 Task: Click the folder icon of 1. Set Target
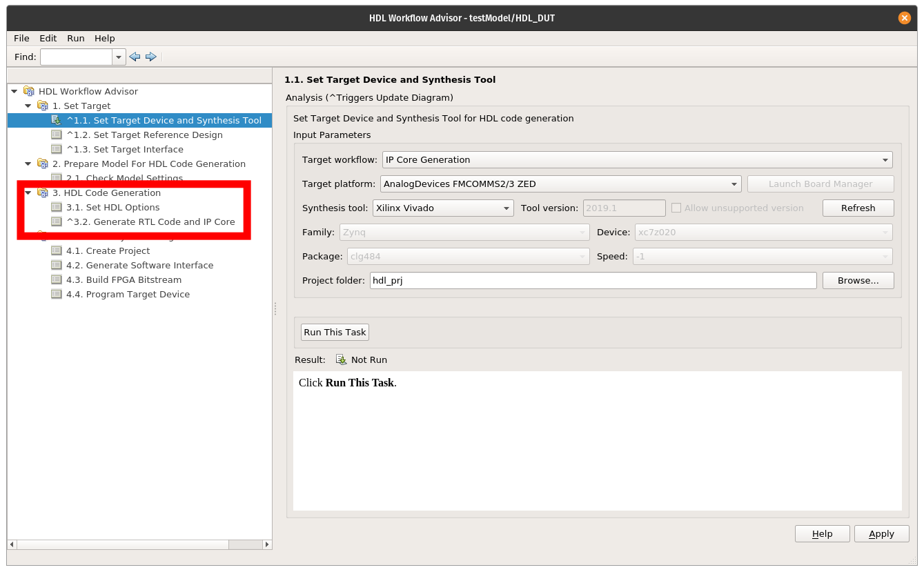[x=43, y=106]
